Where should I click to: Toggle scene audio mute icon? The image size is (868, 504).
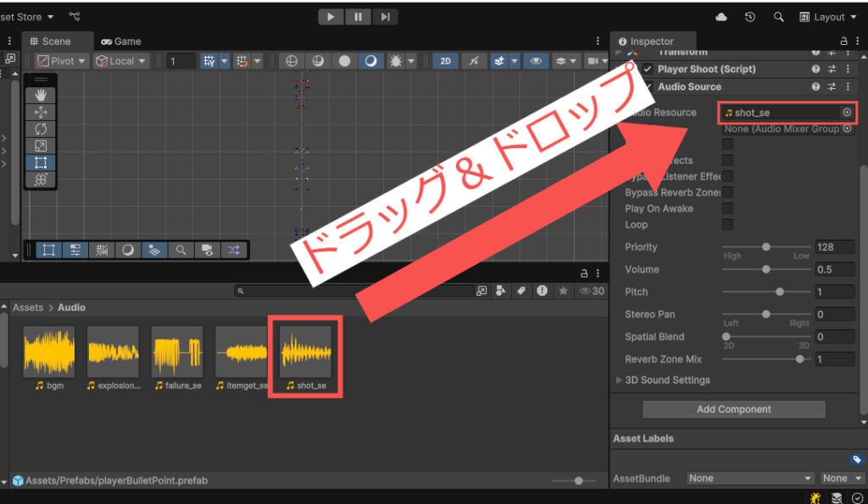click(x=474, y=61)
